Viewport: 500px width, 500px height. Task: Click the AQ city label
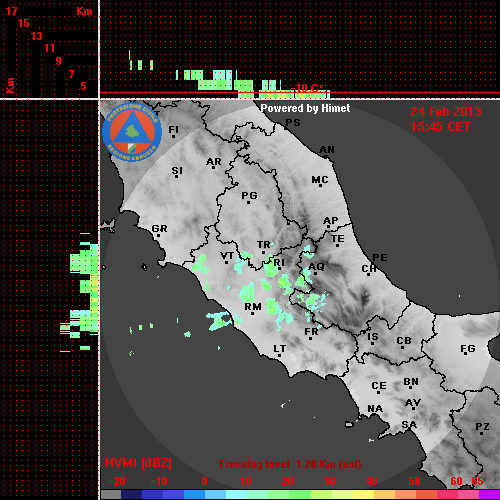[316, 266]
